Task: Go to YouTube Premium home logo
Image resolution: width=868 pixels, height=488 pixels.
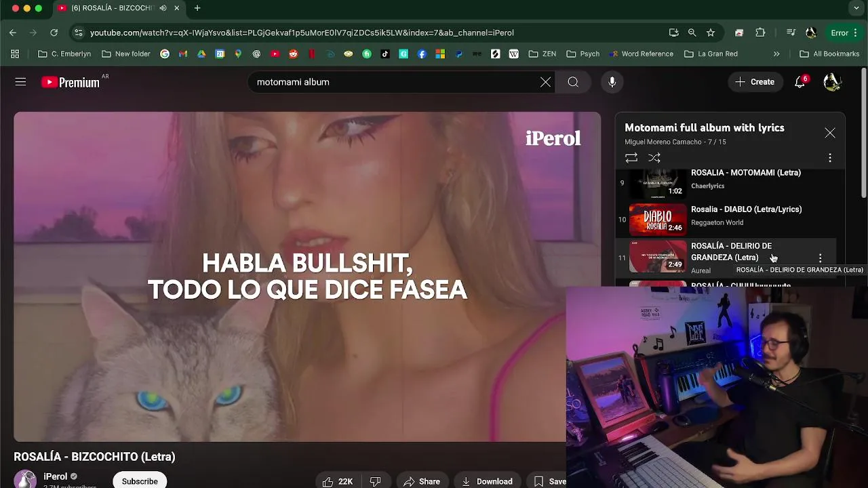Action: 71,82
